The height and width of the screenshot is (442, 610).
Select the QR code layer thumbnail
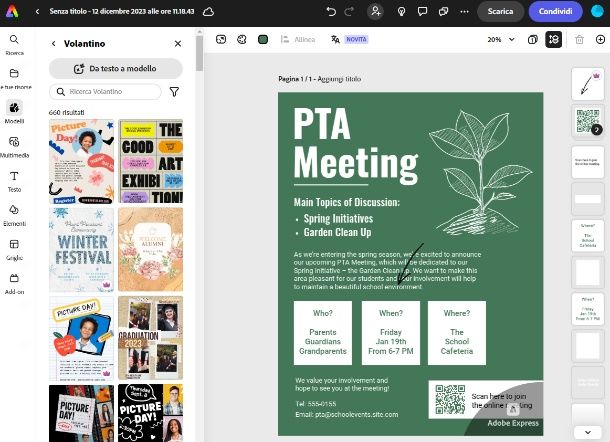(587, 121)
